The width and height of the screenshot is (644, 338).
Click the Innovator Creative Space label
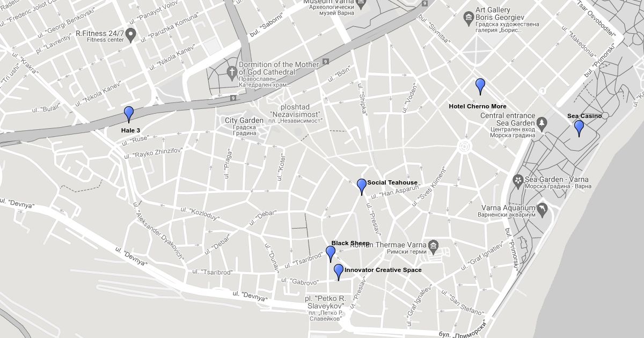[x=383, y=270]
